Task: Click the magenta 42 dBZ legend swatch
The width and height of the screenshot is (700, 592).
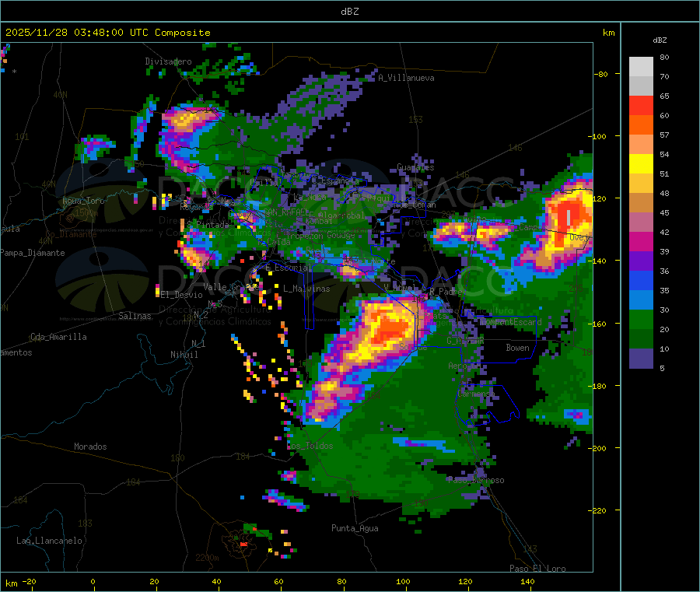Action: coord(641,241)
